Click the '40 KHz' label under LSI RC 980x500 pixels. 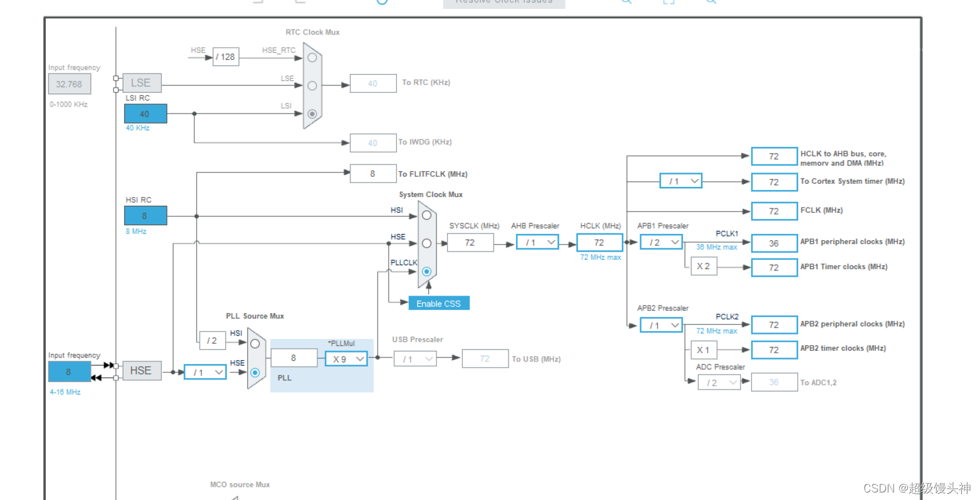(138, 128)
